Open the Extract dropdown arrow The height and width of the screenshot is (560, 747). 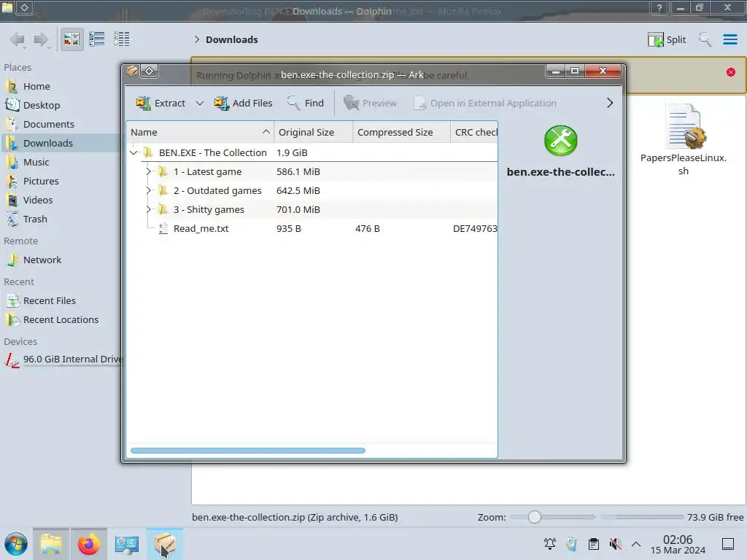[x=200, y=104]
